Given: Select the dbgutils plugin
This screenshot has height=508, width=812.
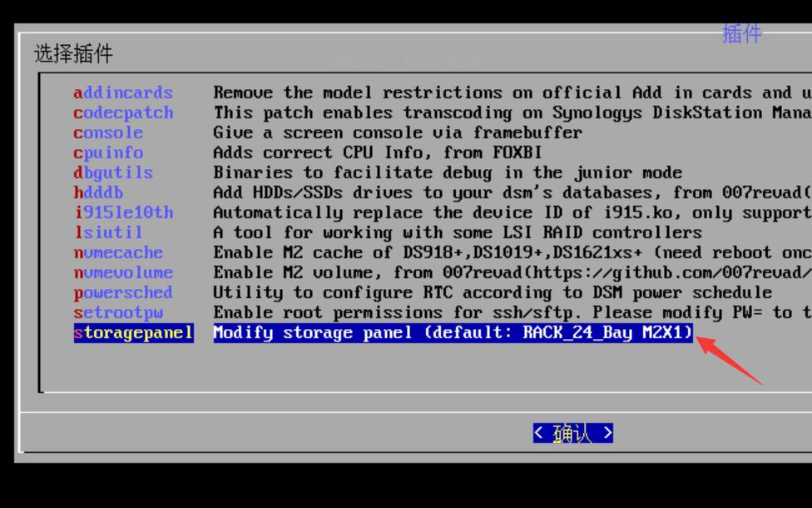Looking at the screenshot, I should coord(113,172).
